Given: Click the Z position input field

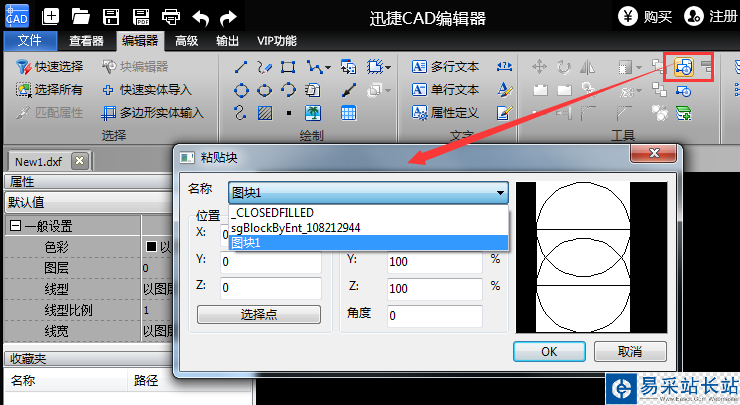Looking at the screenshot, I should (271, 288).
